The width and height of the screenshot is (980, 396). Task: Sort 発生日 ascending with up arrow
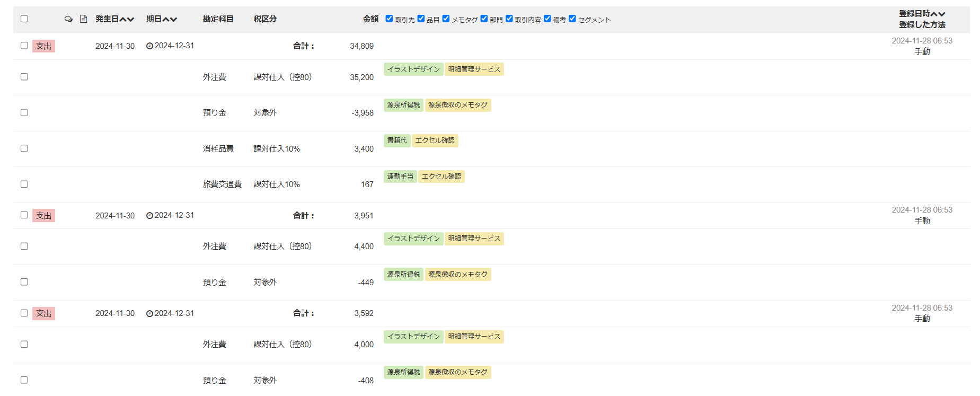click(123, 20)
